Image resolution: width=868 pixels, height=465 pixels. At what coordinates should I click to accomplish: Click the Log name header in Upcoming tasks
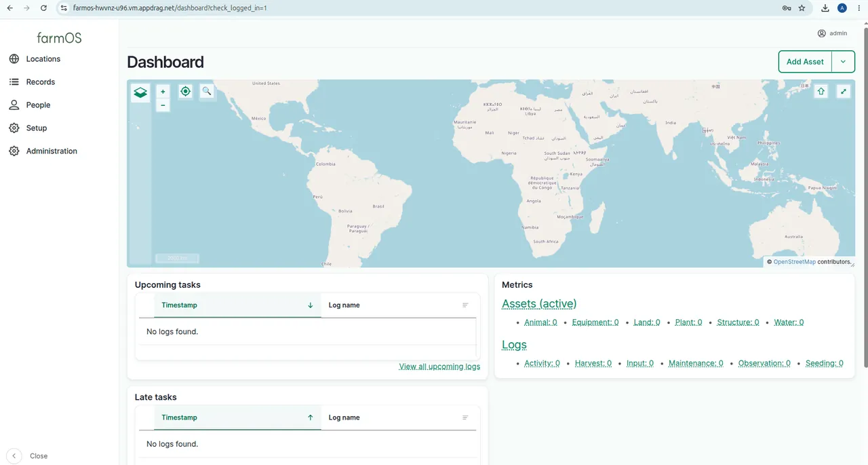[x=344, y=305]
